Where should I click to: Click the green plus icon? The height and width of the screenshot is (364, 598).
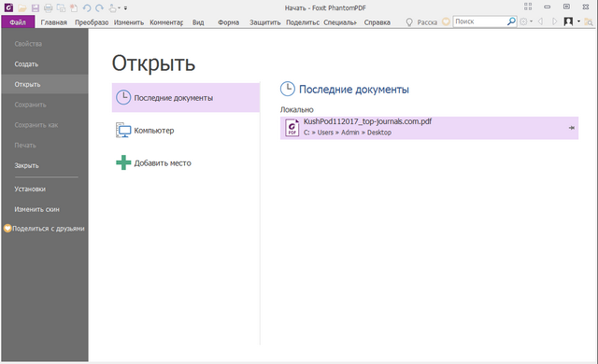(x=123, y=162)
